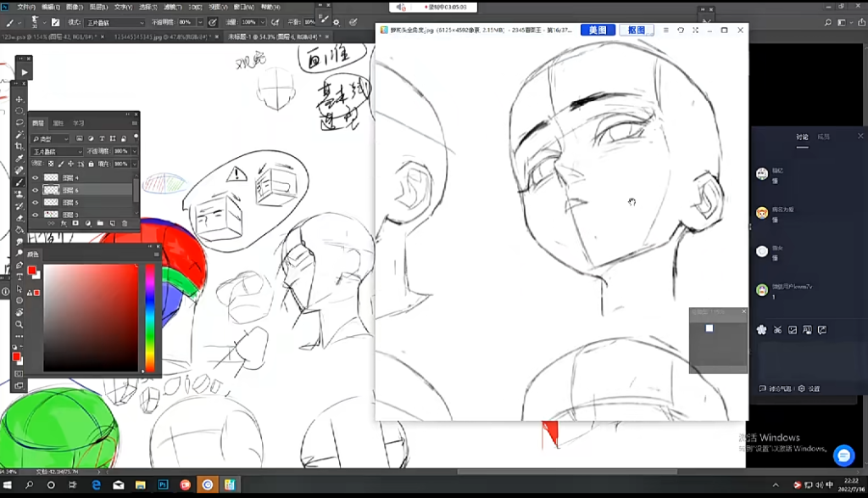This screenshot has width=868, height=498.
Task: Click the 美图 button in image viewer
Action: [598, 30]
